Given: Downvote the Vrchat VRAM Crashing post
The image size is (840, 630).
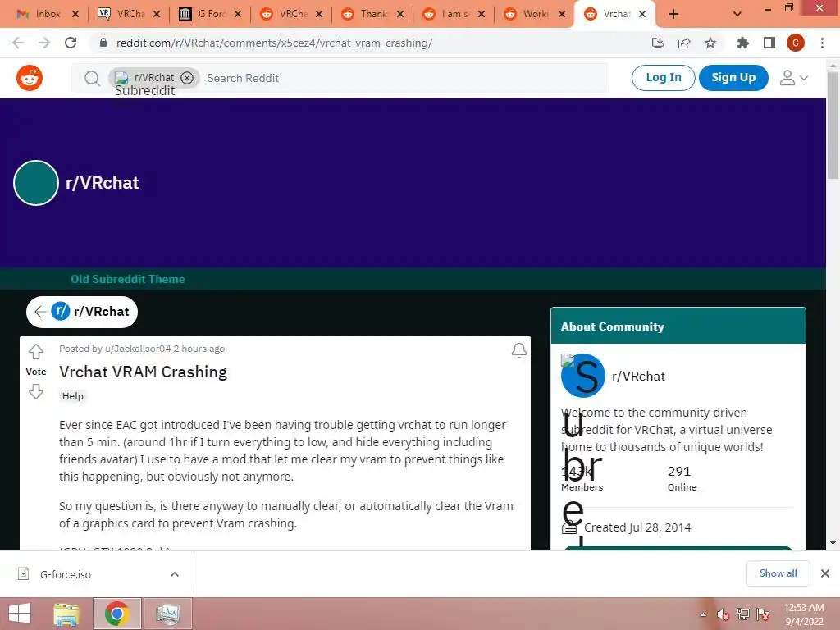Looking at the screenshot, I should (x=36, y=391).
